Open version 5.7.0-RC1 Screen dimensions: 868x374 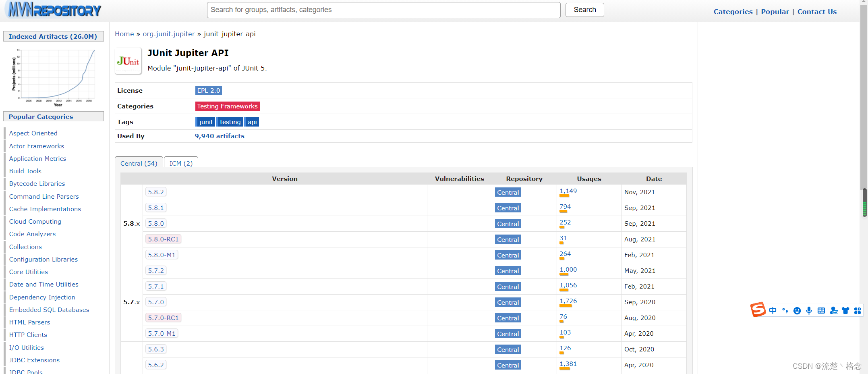click(163, 318)
